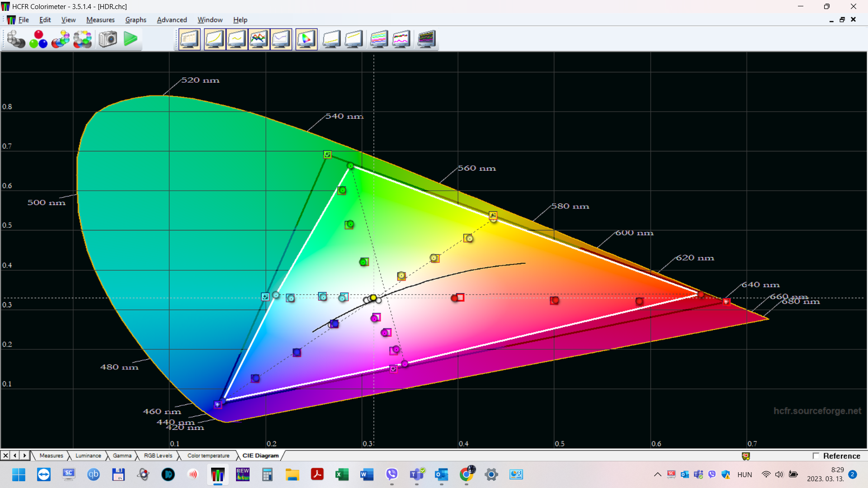Open the multicolor saturation lines graph icon
The image size is (868, 488).
(x=379, y=39)
